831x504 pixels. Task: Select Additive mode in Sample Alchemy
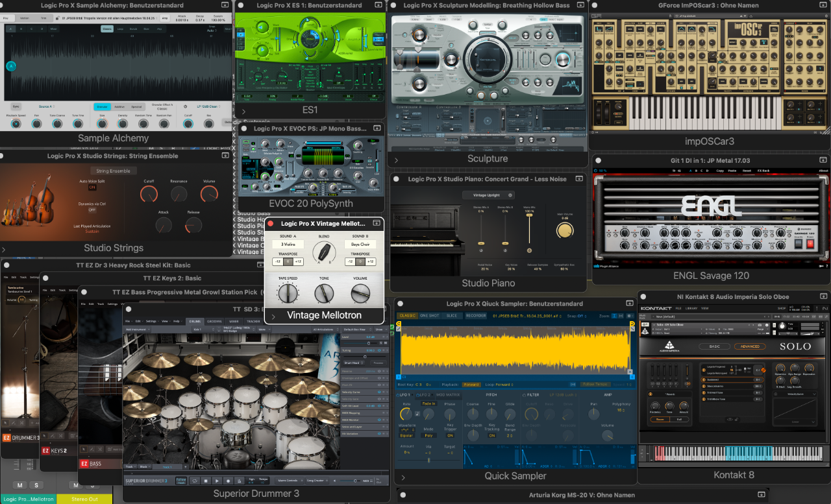[119, 106]
